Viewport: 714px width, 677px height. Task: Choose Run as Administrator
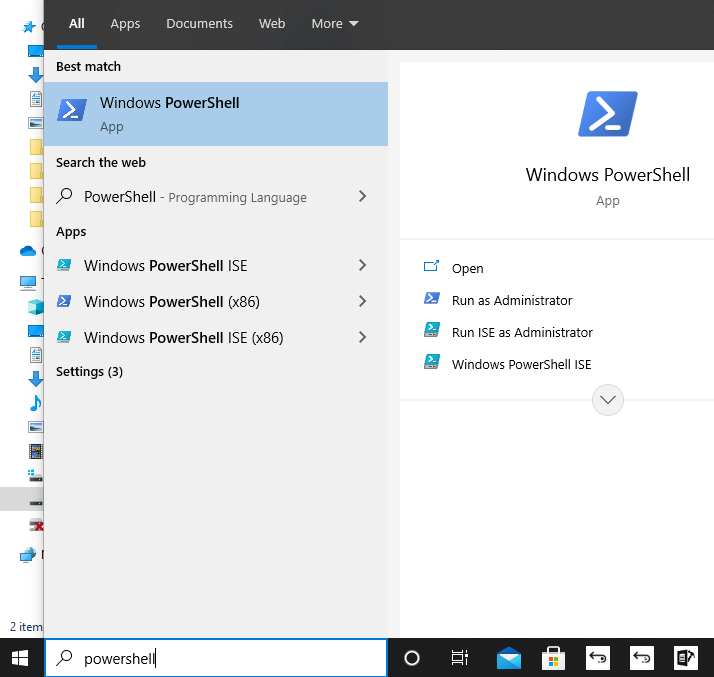click(512, 300)
